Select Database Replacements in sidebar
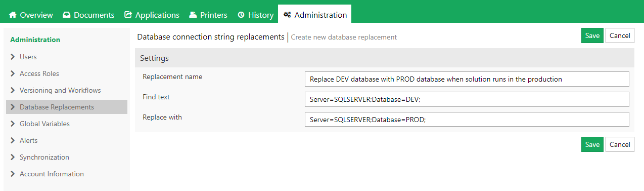This screenshot has height=191, width=644. click(x=67, y=107)
